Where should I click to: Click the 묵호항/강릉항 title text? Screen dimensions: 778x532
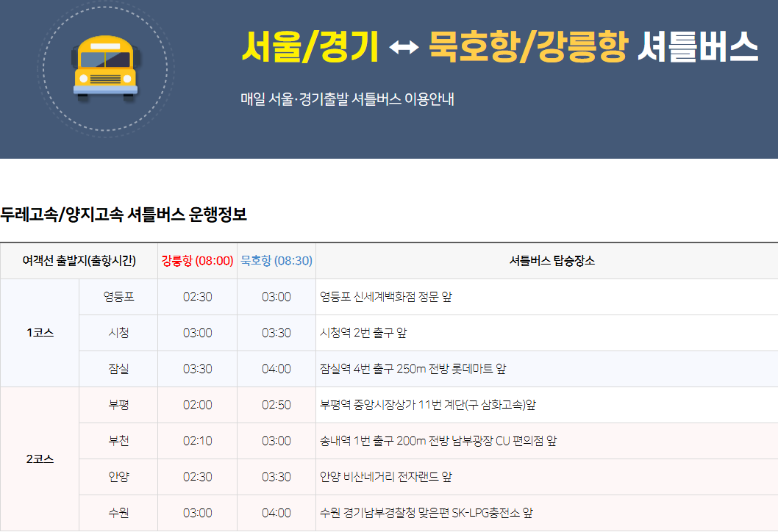click(528, 47)
